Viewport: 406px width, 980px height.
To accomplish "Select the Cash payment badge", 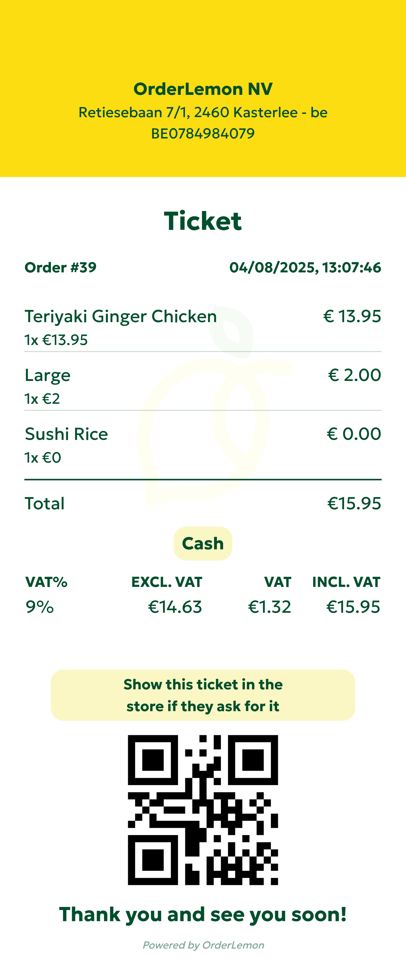I will coord(203,543).
